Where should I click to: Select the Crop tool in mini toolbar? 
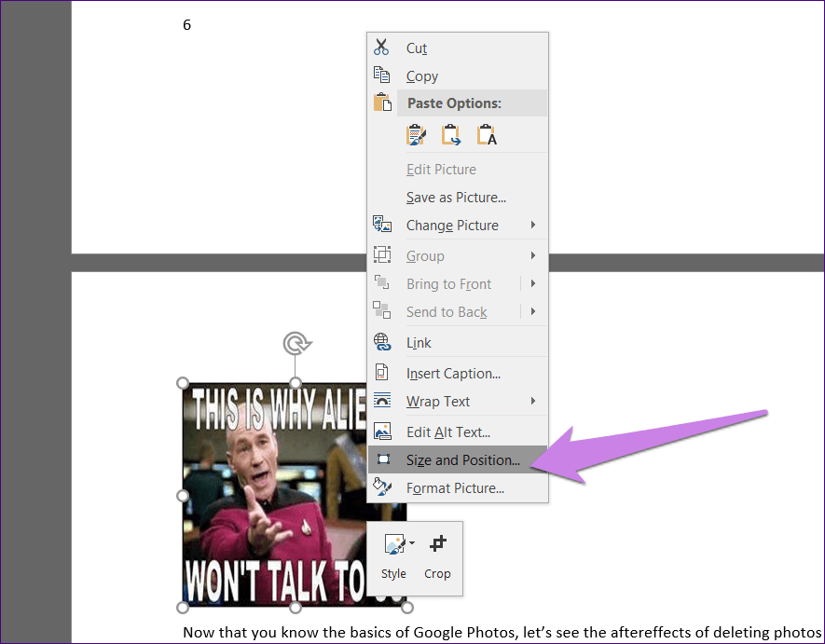pos(438,556)
